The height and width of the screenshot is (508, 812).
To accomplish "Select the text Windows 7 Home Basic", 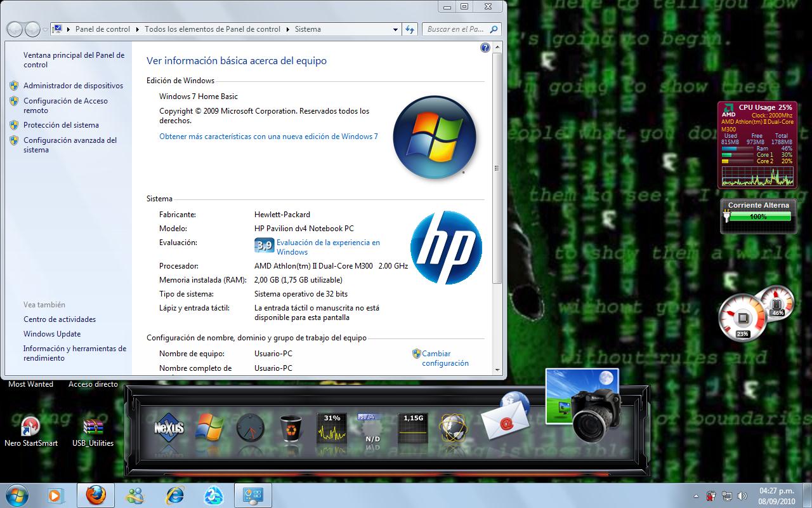I will 199,97.
